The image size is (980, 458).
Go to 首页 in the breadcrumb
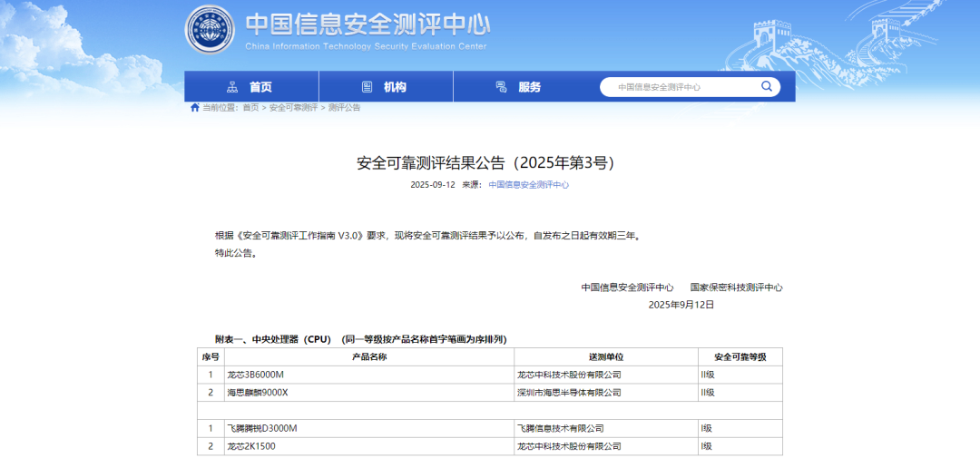pyautogui.click(x=250, y=107)
